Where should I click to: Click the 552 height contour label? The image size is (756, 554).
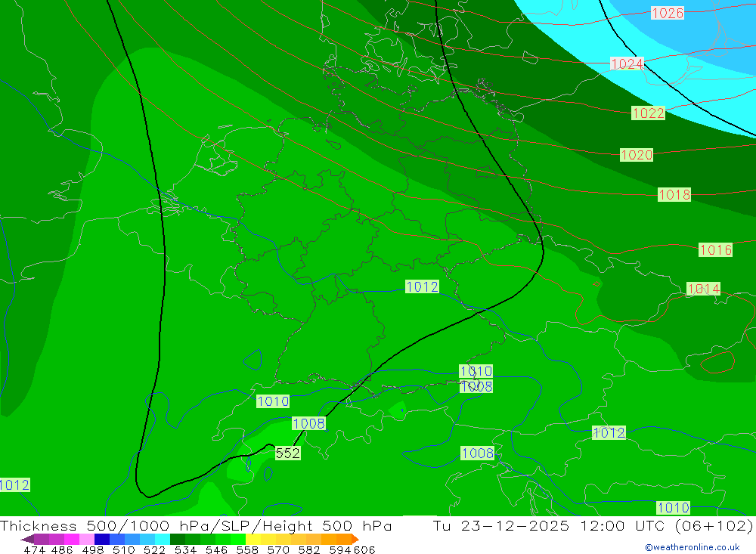[288, 453]
